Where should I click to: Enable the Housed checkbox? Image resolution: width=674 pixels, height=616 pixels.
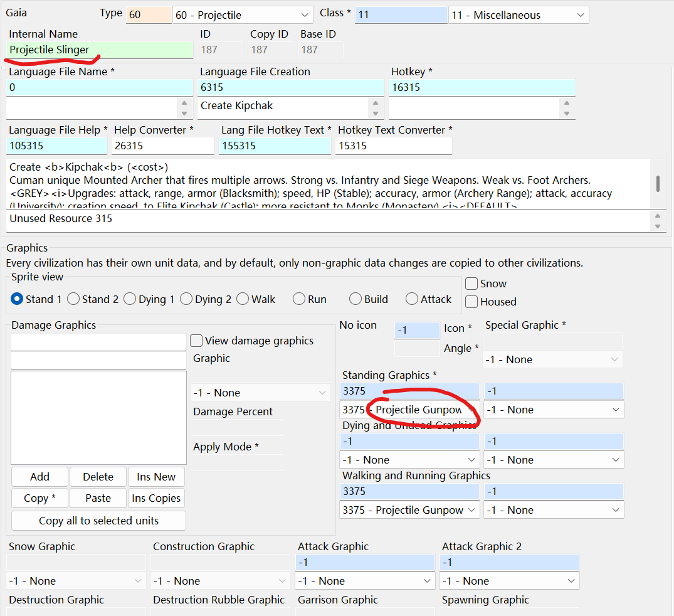(471, 302)
